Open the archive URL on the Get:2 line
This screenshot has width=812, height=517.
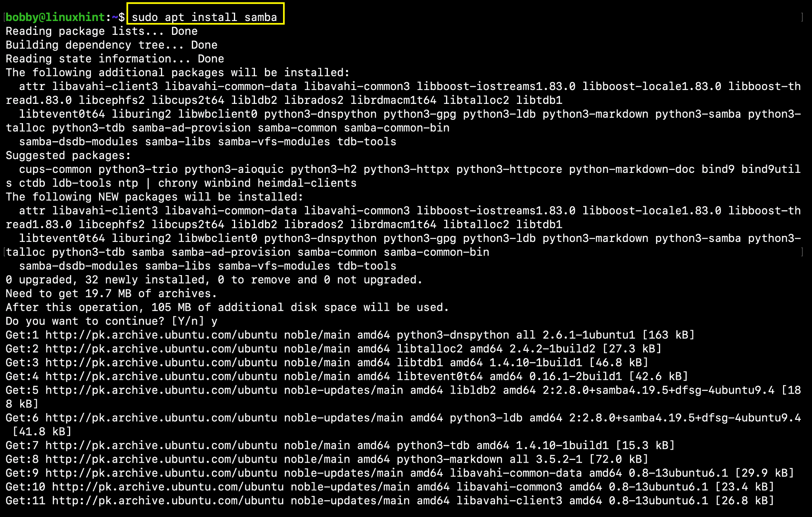pyautogui.click(x=161, y=349)
